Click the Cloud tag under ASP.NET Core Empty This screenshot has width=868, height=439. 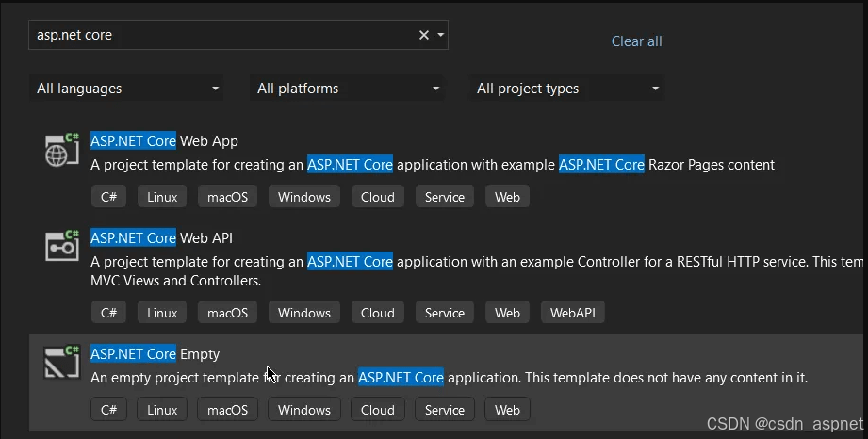click(x=378, y=410)
